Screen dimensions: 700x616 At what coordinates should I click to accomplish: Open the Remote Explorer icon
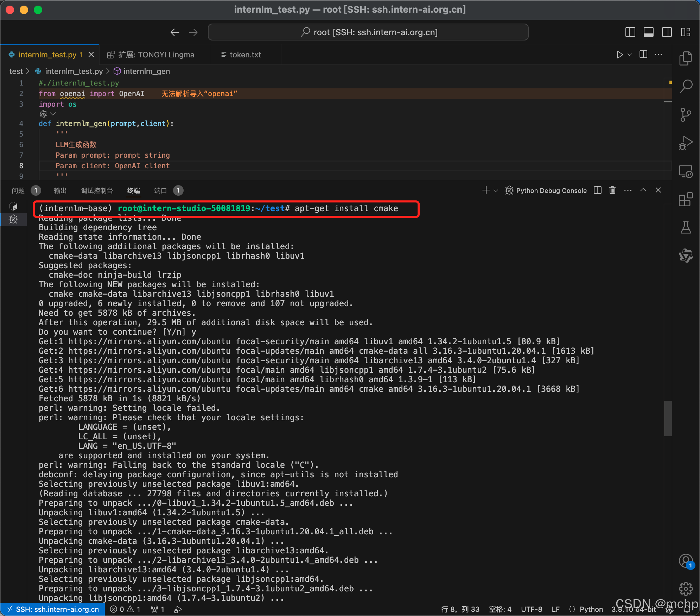point(686,172)
